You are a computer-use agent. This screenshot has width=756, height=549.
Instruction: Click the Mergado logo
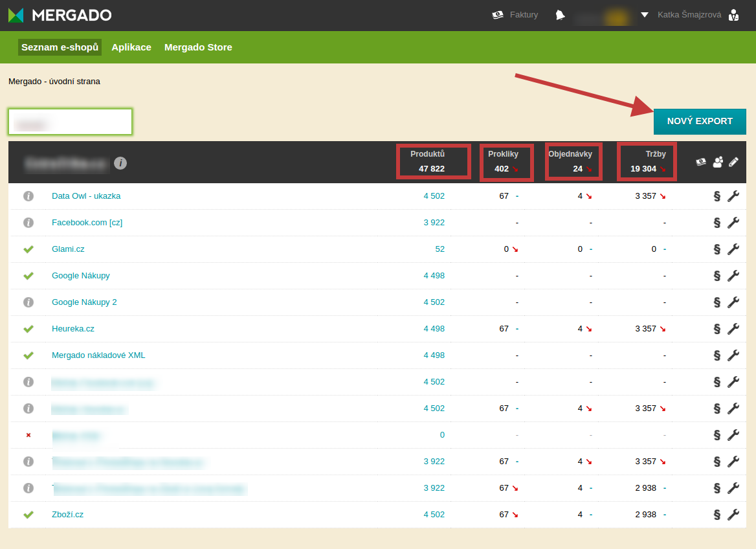click(x=60, y=15)
